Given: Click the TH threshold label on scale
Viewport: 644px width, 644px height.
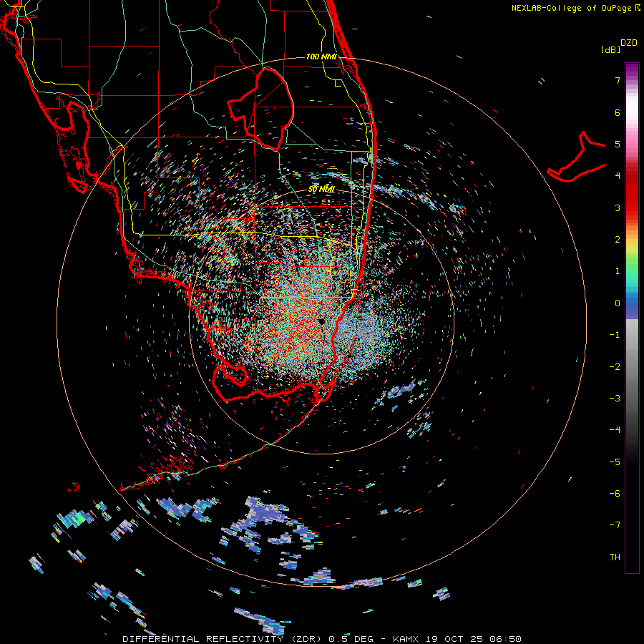Looking at the screenshot, I should click(x=615, y=557).
